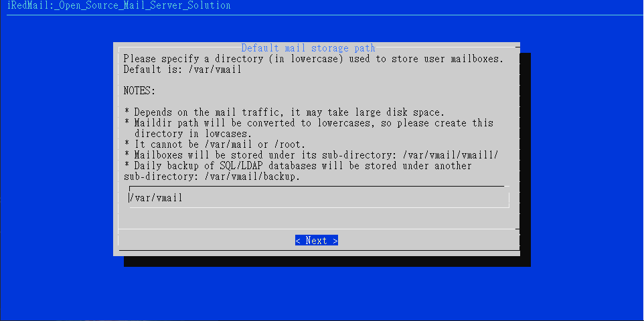
Task: Click the "Daily backup of SQL/LDAP databases" note
Action: pyautogui.click(x=298, y=166)
